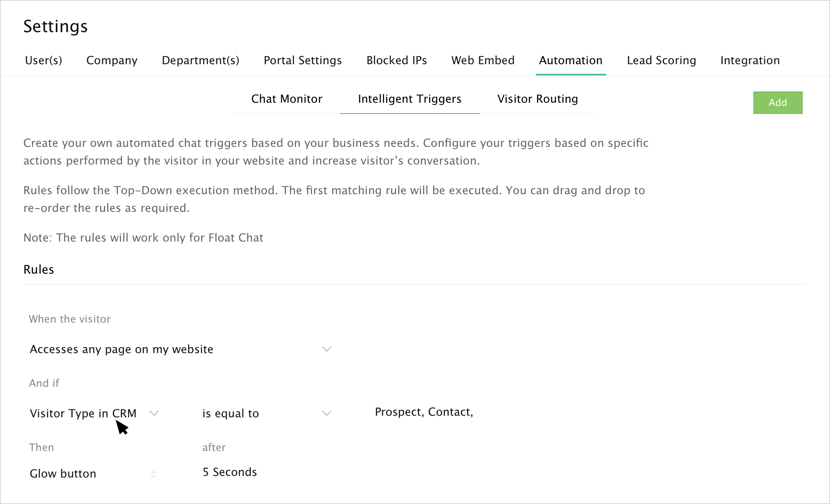
Task: Open the Department(s) tab
Action: 200,60
